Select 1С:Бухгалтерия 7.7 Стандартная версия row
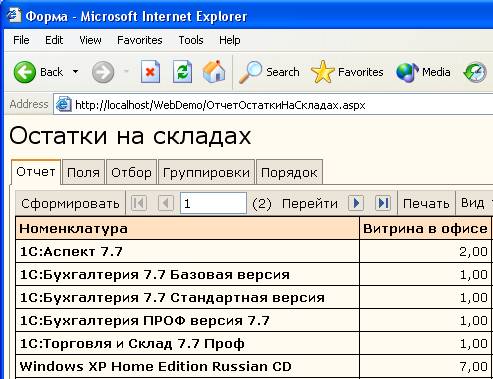The image size is (493, 379). (187, 297)
